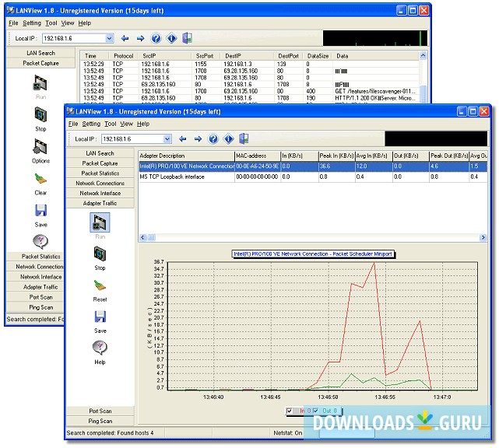Image resolution: width=499 pixels, height=448 pixels.
Task: Click the back arrow in back window toolbar
Action: pos(125,38)
